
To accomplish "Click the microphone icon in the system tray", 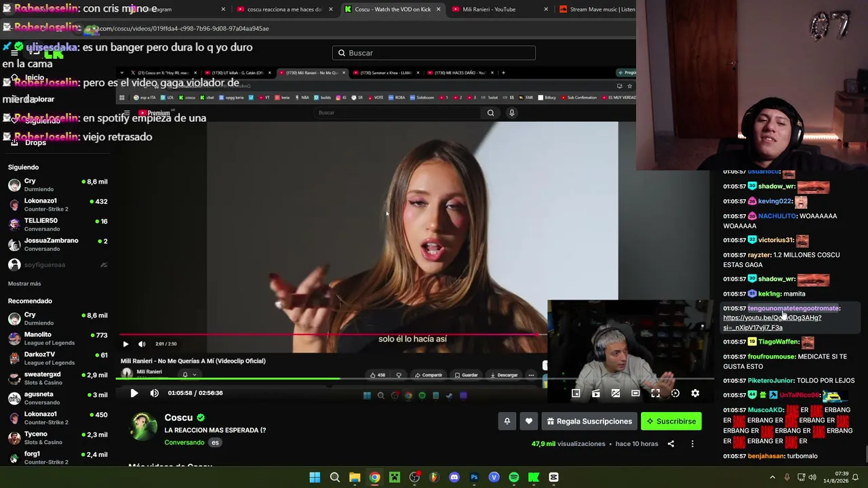I will pos(787,478).
